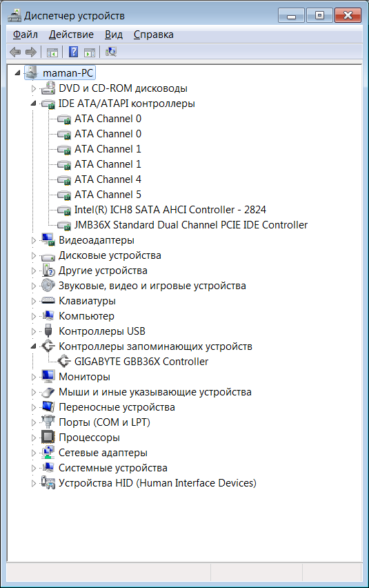Click the Порты (COM и LPT) icon
The image size is (369, 588).
pos(48,422)
